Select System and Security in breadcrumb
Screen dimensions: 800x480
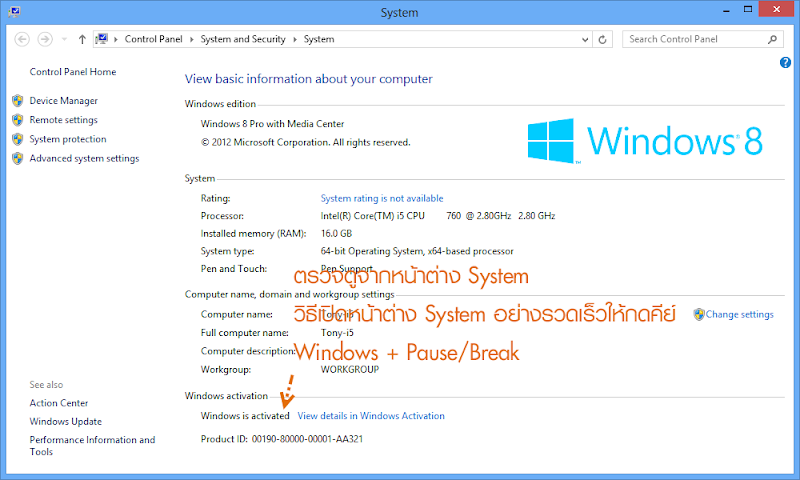tap(243, 39)
